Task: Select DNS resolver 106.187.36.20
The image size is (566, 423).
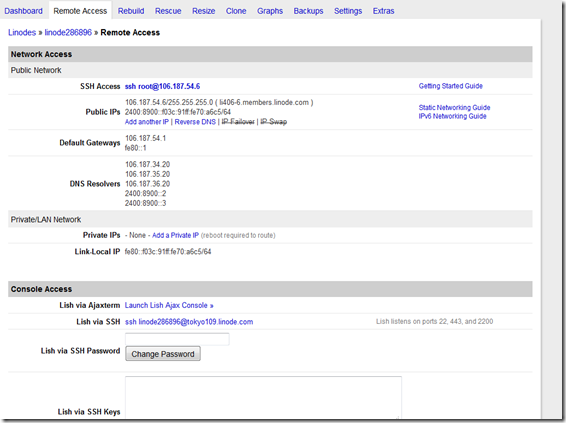Action: point(147,184)
